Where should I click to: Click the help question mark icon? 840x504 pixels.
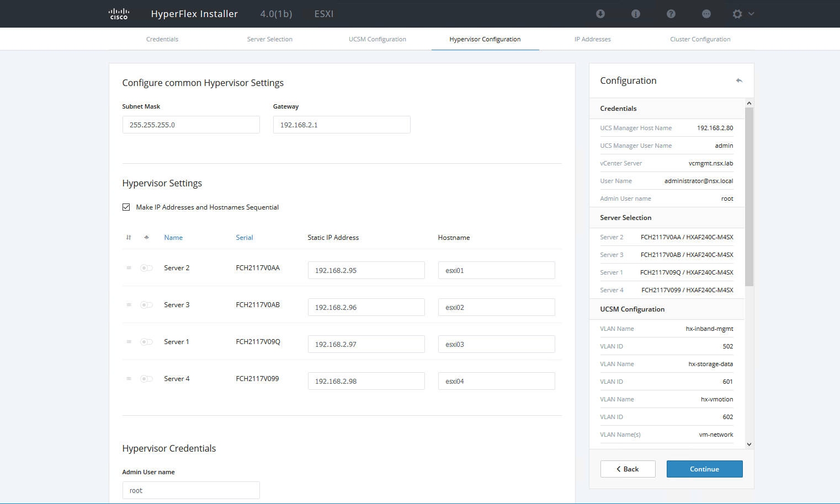[671, 14]
